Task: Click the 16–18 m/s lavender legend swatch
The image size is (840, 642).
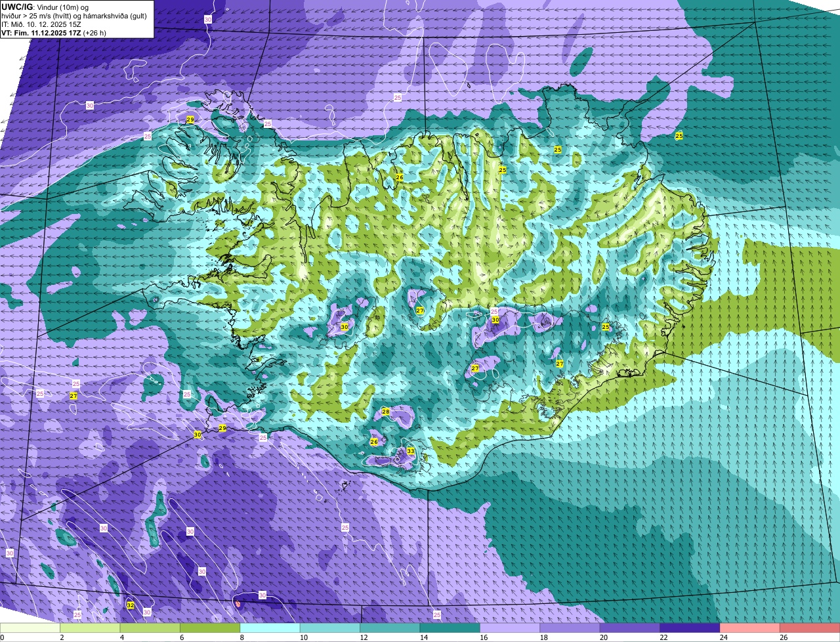Action: click(510, 628)
